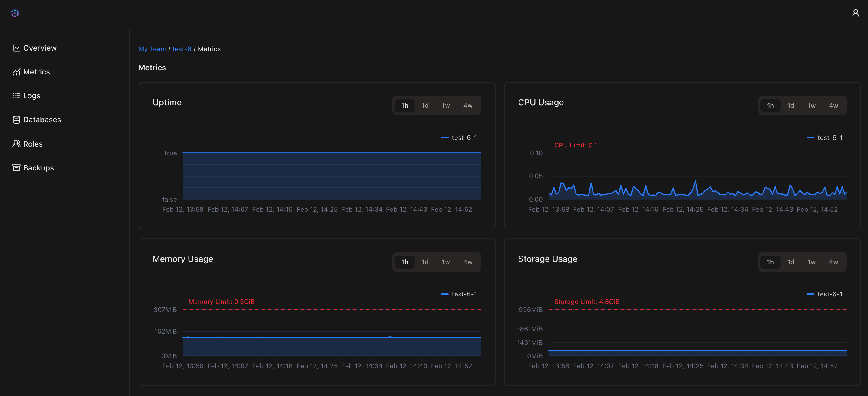The image size is (868, 396).
Task: Open the user profile icon
Action: pos(855,13)
